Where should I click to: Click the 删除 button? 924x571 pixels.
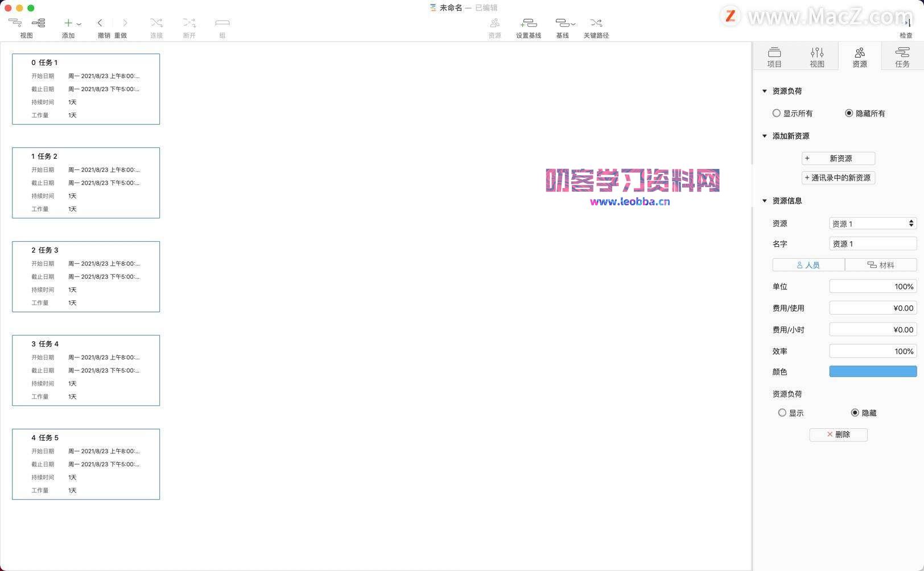[x=838, y=434]
